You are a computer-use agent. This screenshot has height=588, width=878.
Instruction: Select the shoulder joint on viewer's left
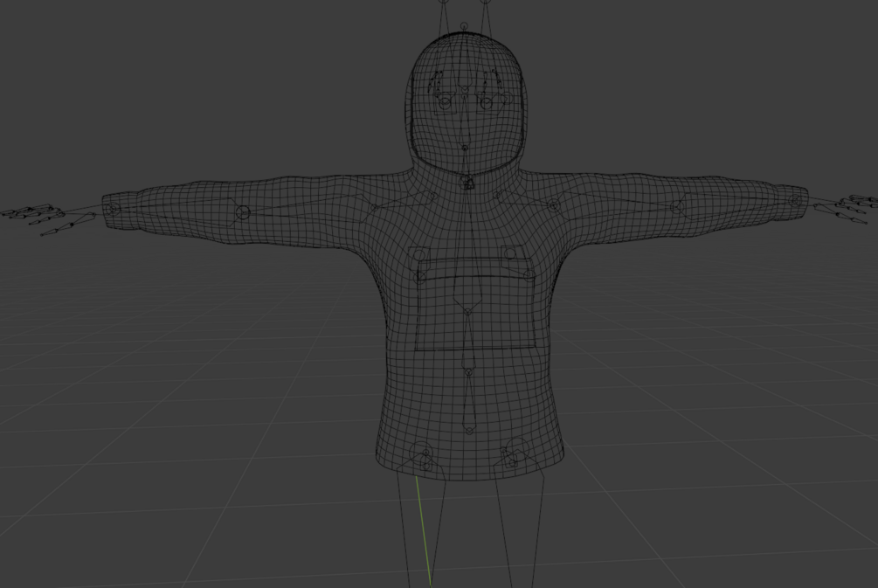375,208
